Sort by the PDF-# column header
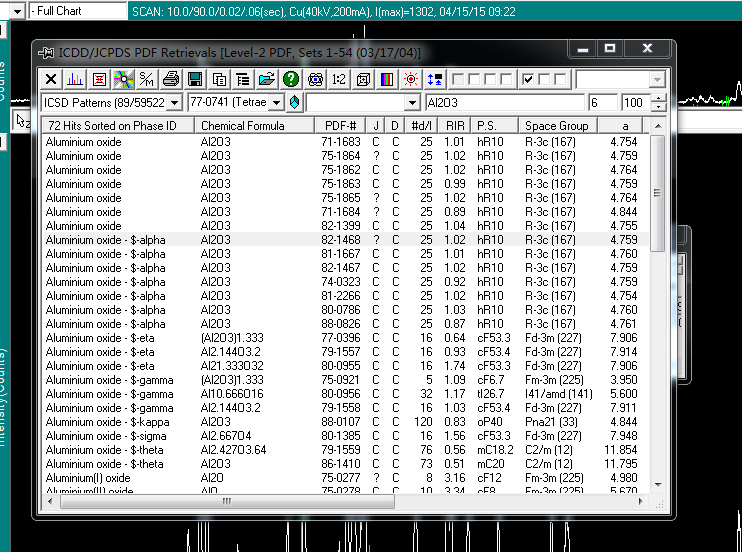 [x=340, y=125]
